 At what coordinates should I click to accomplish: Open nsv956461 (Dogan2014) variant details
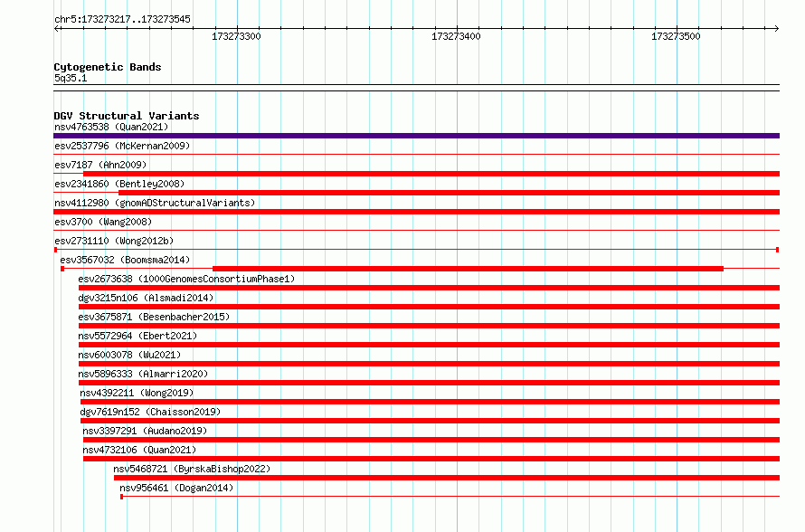pos(176,488)
